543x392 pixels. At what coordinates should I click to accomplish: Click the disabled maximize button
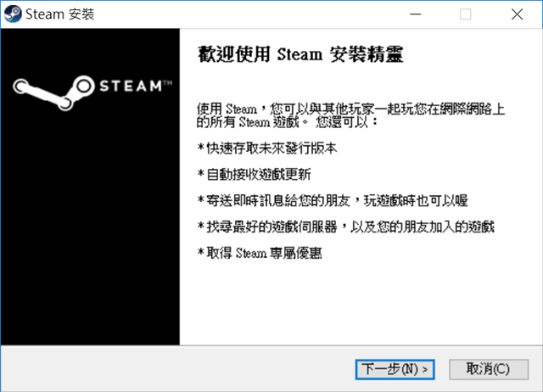point(465,14)
